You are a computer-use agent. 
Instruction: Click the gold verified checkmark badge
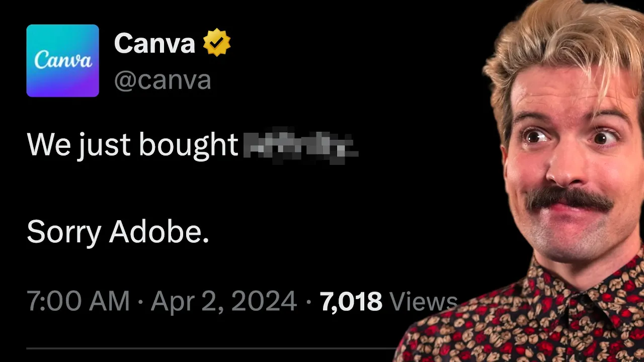point(217,43)
